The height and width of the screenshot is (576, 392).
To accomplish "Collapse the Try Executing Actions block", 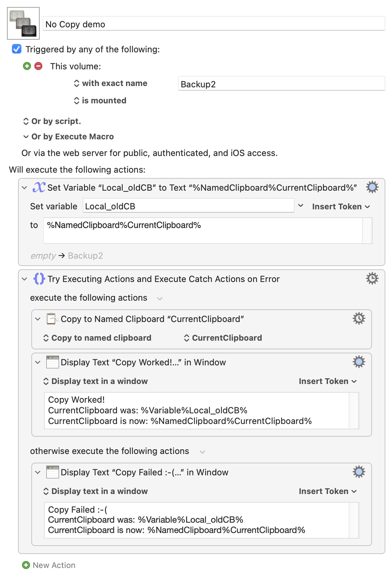I will [x=24, y=279].
